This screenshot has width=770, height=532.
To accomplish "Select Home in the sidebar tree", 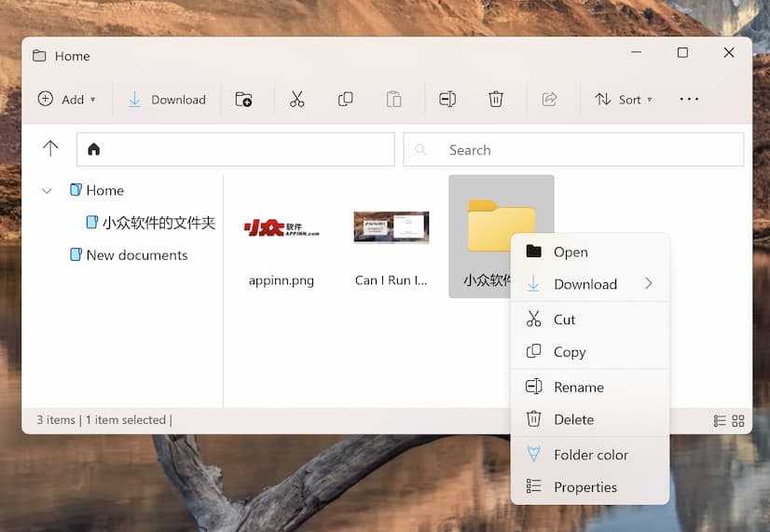I will (x=97, y=190).
